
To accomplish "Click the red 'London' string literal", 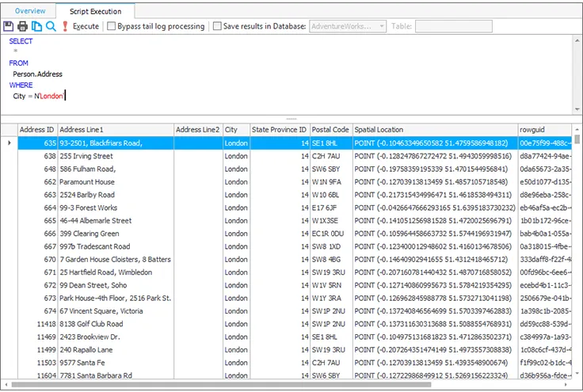I will pos(51,96).
